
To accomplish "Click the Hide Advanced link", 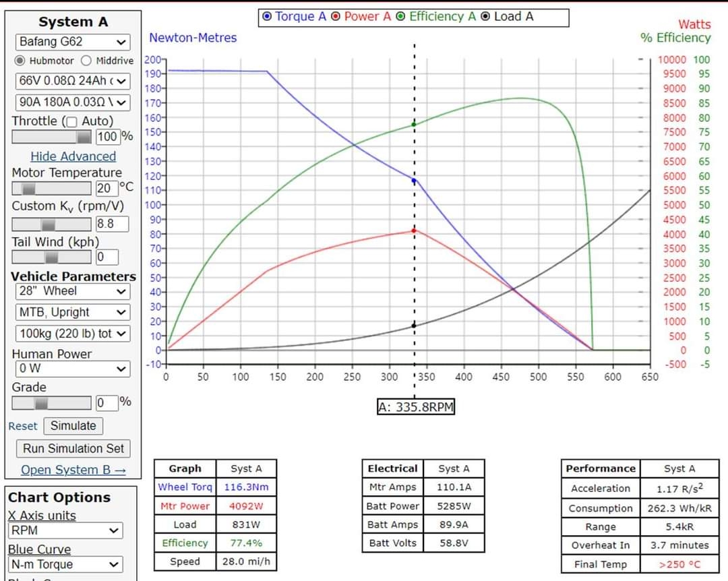I will click(73, 156).
